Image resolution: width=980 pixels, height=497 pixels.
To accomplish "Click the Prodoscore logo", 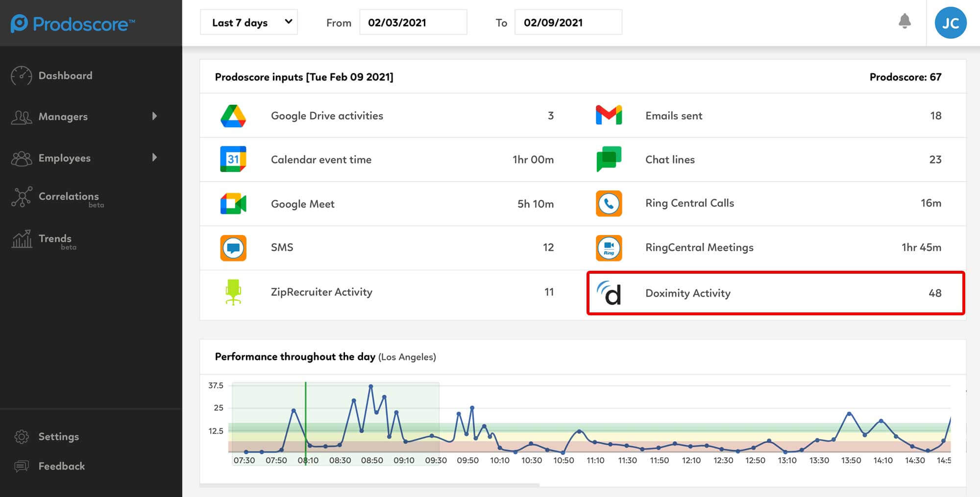I will (73, 24).
